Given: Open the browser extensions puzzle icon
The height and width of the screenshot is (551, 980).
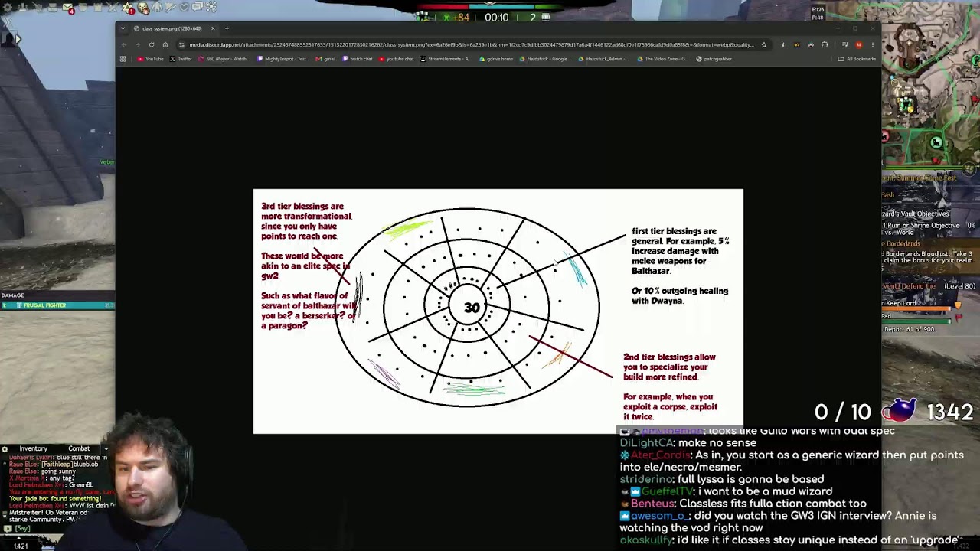Looking at the screenshot, I should (x=825, y=45).
